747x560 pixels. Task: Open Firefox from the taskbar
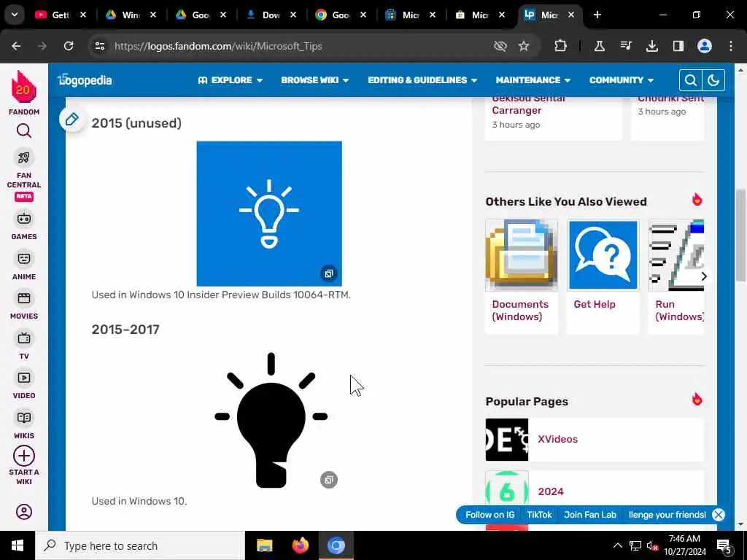click(x=300, y=545)
